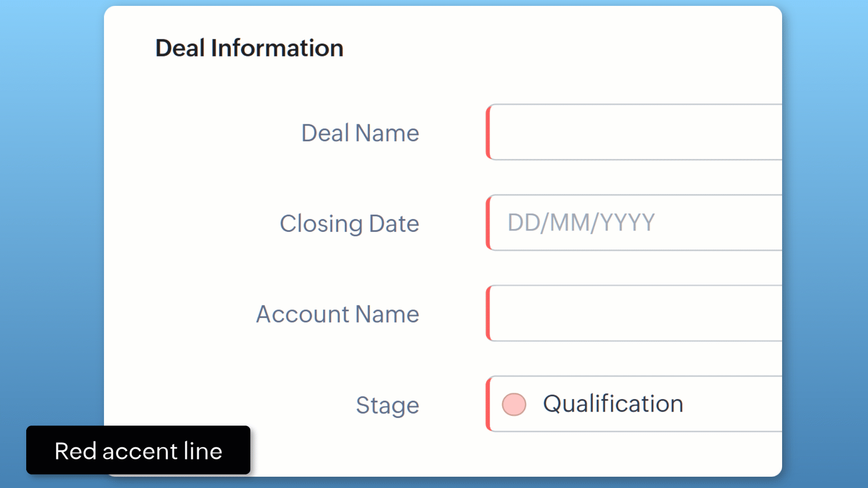The width and height of the screenshot is (868, 488).
Task: Select the Closing Date label
Action: pyautogui.click(x=349, y=223)
